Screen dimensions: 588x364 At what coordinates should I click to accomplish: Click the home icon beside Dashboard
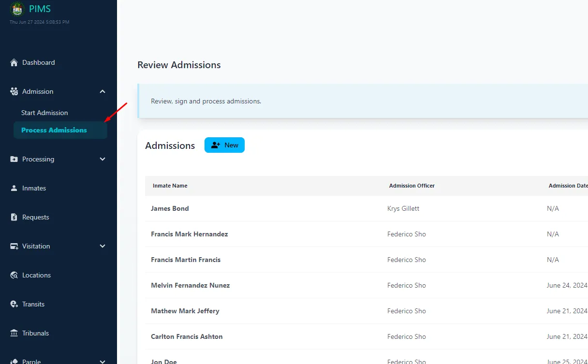tap(13, 62)
